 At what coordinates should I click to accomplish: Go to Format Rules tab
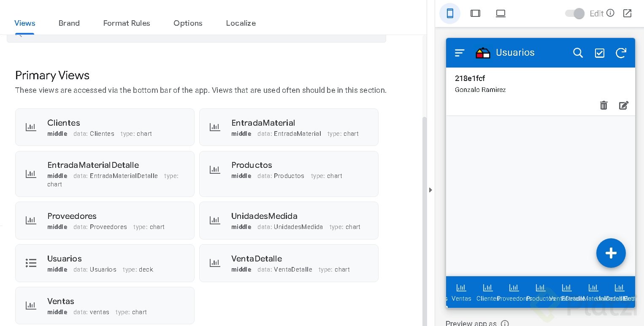click(x=127, y=23)
